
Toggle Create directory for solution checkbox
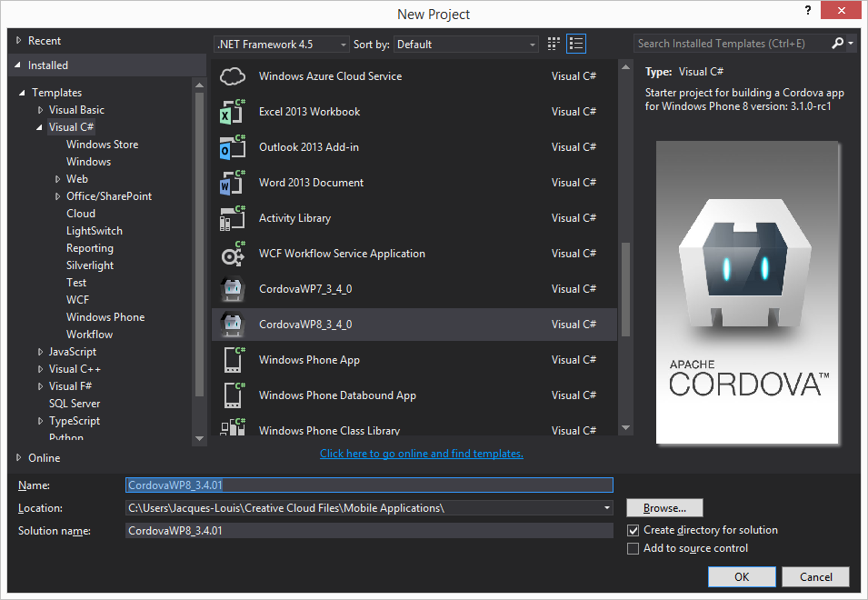coord(634,530)
